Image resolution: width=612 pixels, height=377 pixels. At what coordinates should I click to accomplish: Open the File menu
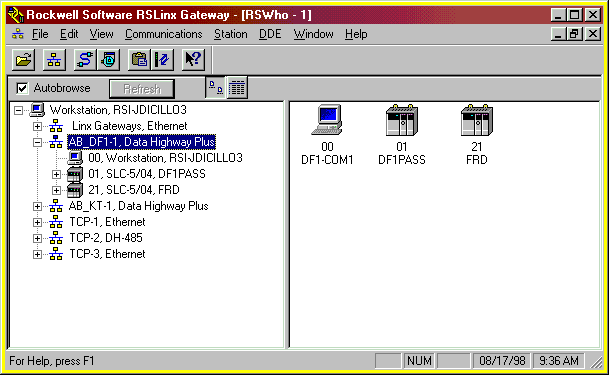point(40,34)
